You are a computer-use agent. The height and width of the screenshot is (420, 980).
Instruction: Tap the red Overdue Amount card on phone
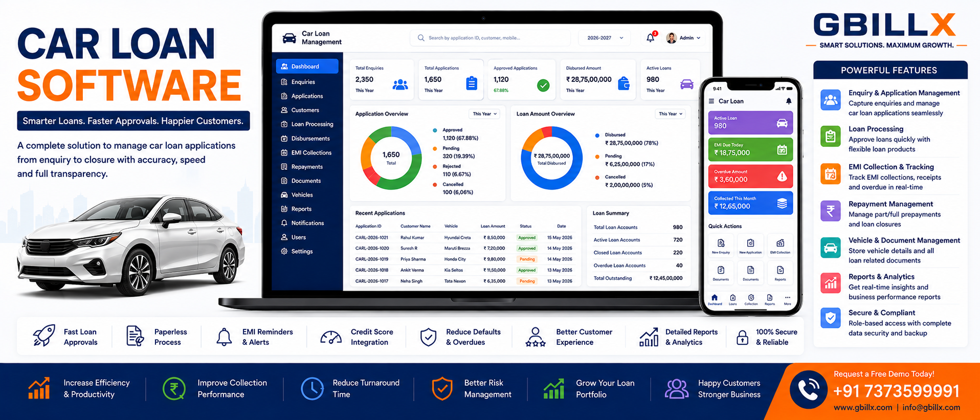point(750,176)
